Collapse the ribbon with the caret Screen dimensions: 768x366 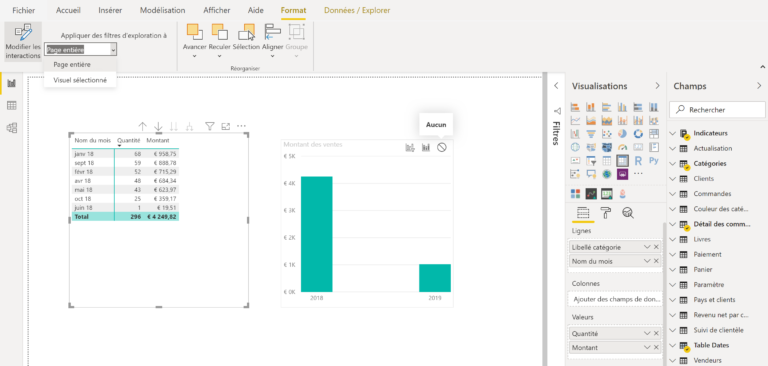762,66
